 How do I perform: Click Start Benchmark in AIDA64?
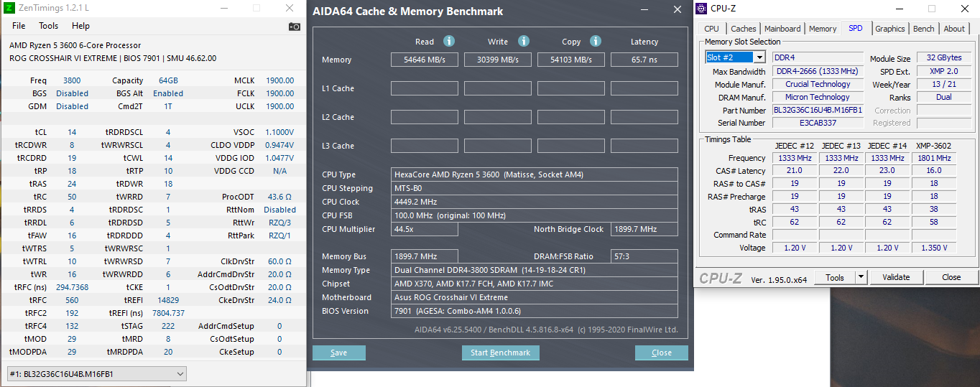click(x=500, y=353)
